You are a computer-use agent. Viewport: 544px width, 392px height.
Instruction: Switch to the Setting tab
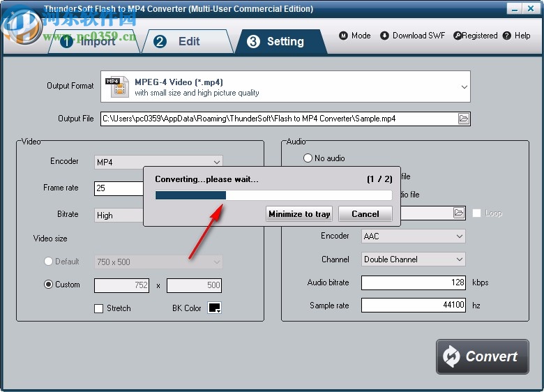pyautogui.click(x=281, y=42)
